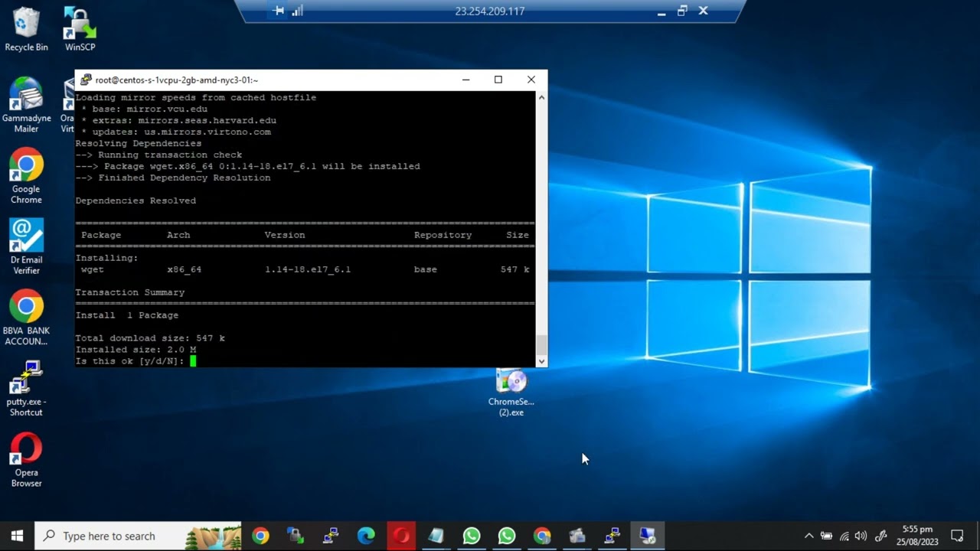This screenshot has height=551, width=980.
Task: Click the 'Arch' column header
Action: [178, 235]
